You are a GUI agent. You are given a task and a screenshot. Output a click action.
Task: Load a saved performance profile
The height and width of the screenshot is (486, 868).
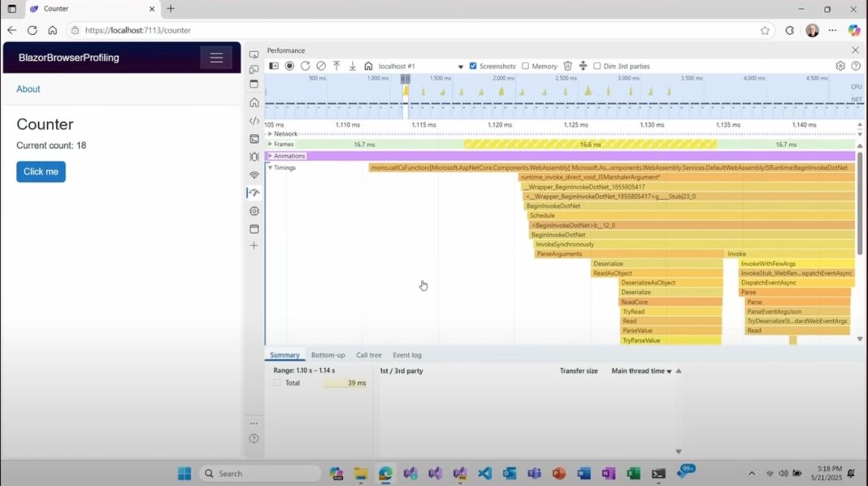336,66
